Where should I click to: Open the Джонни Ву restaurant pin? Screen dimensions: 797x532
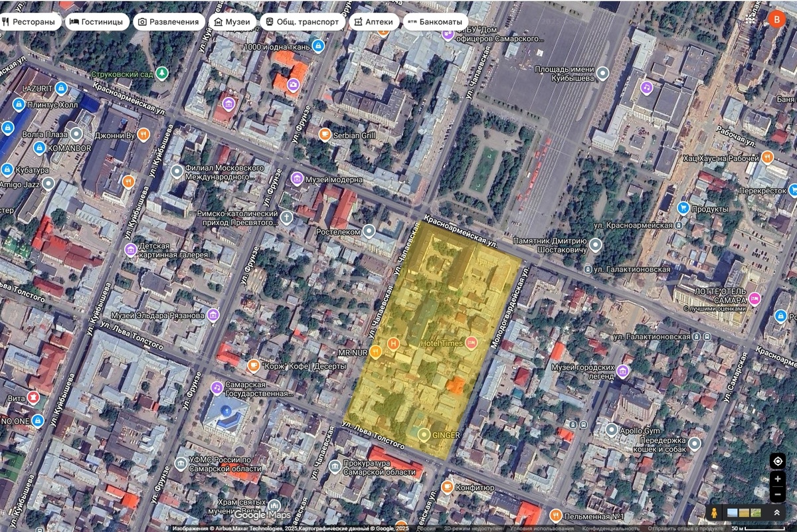(x=143, y=135)
